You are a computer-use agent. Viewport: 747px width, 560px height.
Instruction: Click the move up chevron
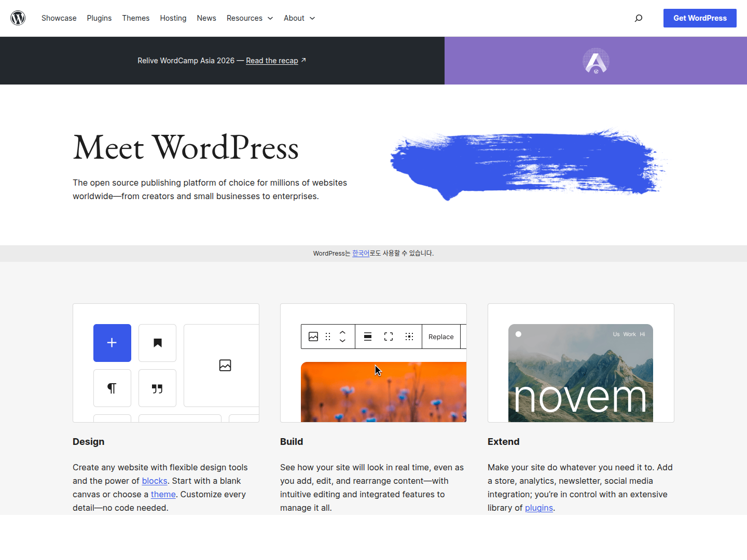click(x=342, y=332)
